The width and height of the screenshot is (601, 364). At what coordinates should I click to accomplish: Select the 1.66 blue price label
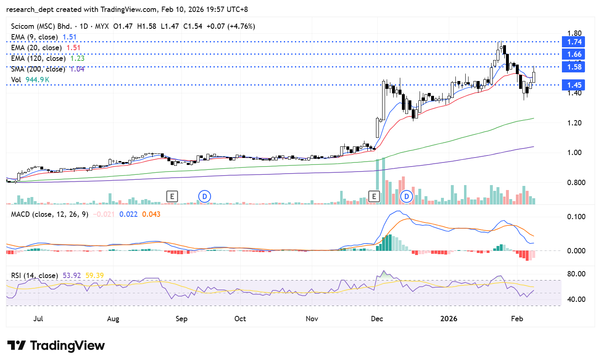pos(574,54)
